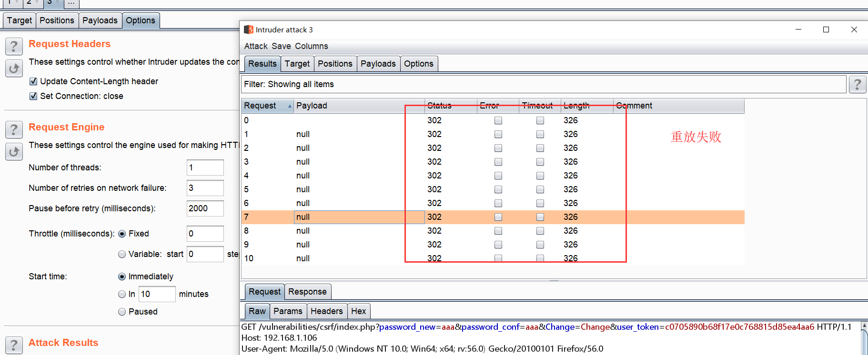Select the Fixed throttle radio button

tap(122, 234)
